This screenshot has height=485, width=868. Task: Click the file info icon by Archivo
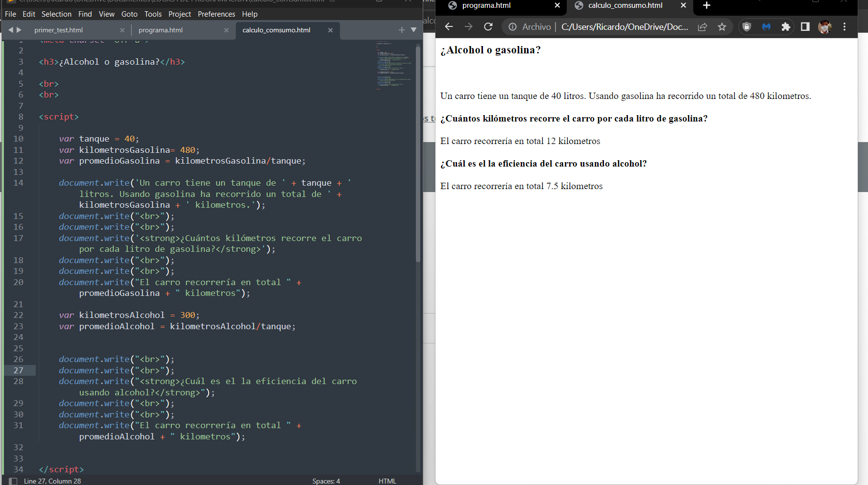click(x=512, y=27)
